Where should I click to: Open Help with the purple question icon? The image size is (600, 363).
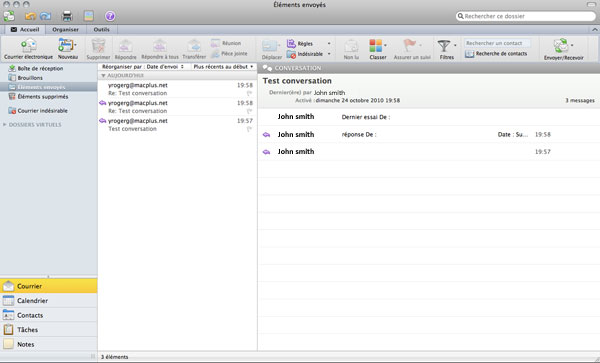(x=110, y=16)
